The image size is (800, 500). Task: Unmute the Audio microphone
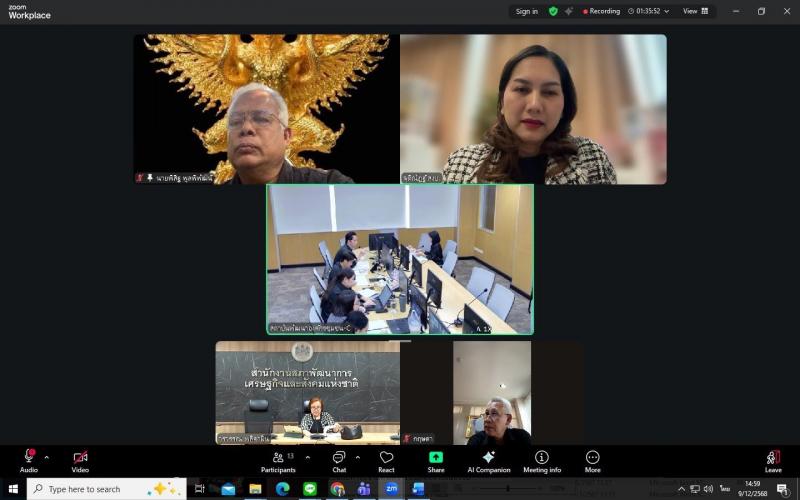pos(29,461)
